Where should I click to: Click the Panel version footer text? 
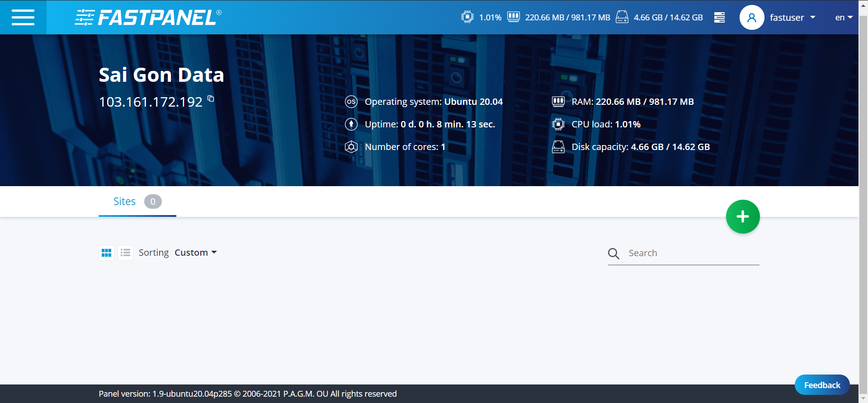point(248,394)
